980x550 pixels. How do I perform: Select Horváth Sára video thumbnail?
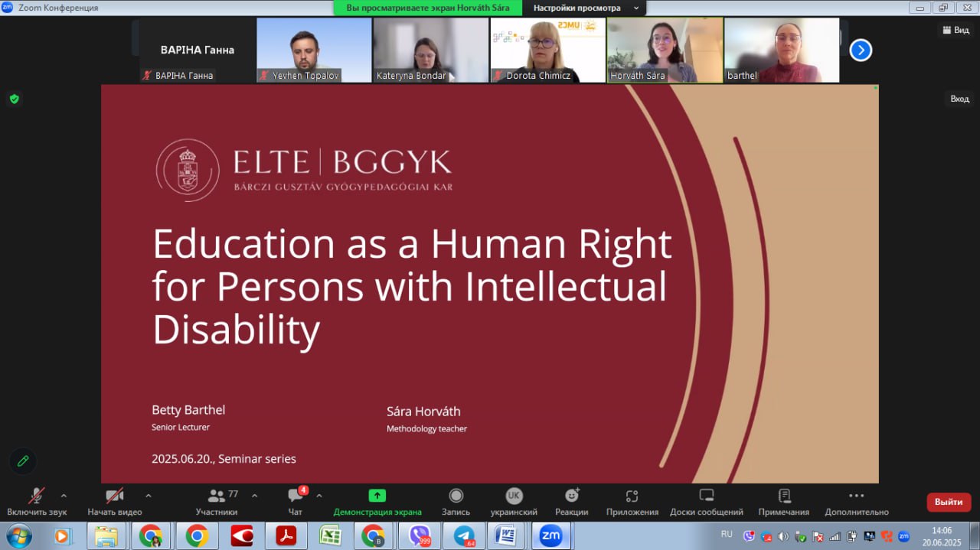665,50
